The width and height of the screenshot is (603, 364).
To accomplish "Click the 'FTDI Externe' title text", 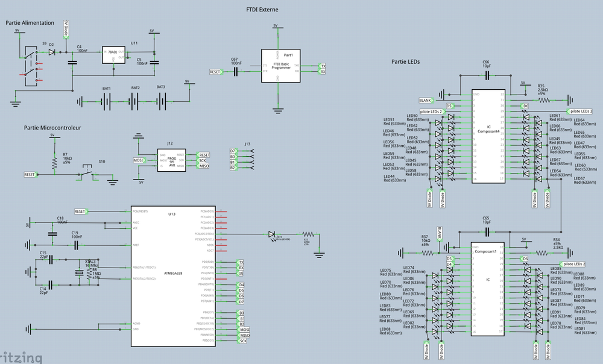I will pyautogui.click(x=262, y=10).
